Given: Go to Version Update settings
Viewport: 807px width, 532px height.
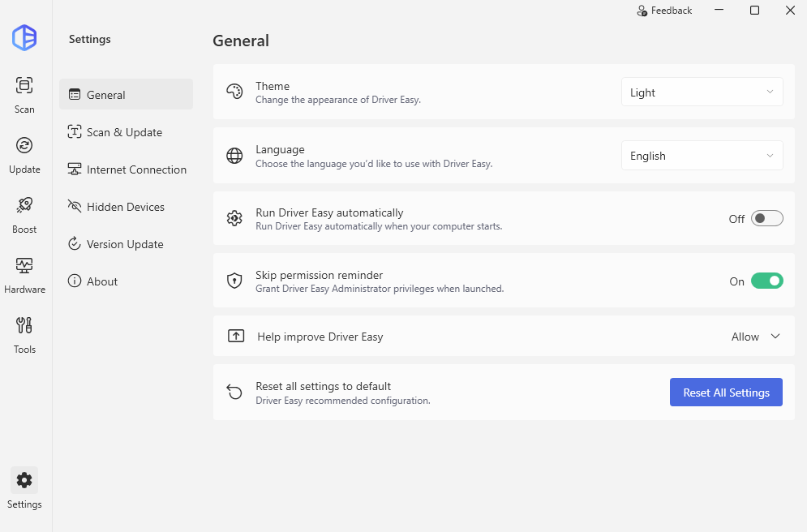Looking at the screenshot, I should [x=124, y=244].
